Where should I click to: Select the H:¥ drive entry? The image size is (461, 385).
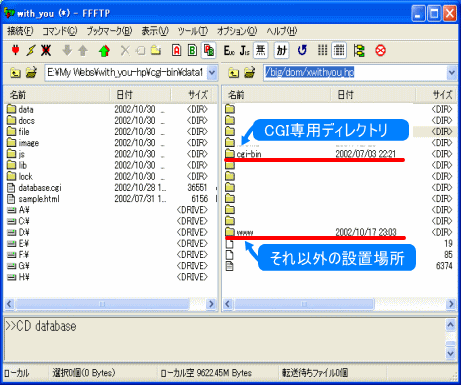coord(18,277)
